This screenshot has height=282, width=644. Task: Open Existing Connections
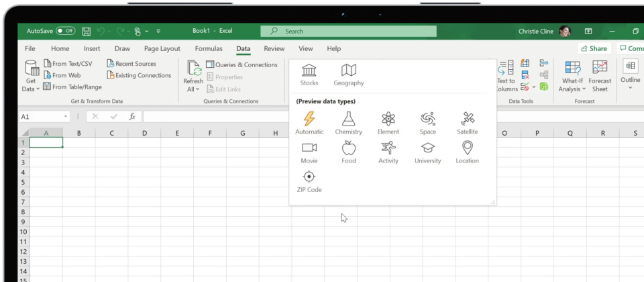[x=139, y=75]
